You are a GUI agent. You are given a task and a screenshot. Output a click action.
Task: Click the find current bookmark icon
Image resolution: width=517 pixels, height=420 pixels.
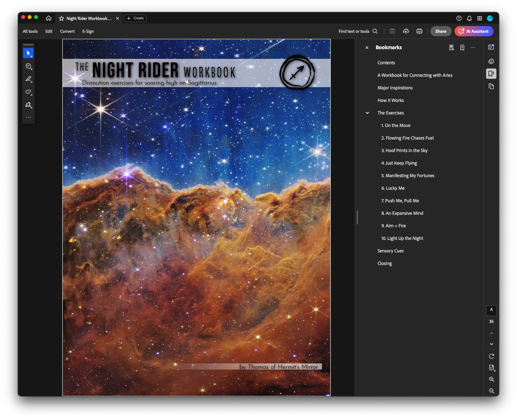[452, 48]
